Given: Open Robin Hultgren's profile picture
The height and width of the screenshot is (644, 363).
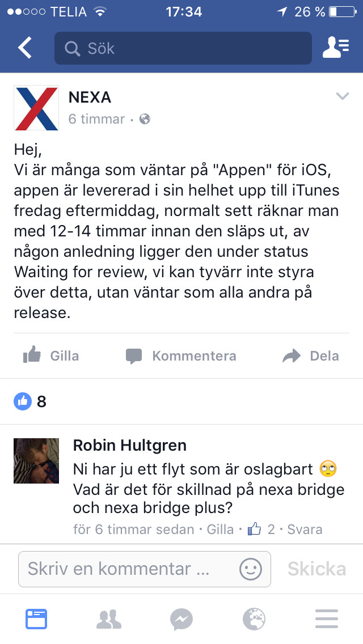Looking at the screenshot, I should tap(36, 461).
